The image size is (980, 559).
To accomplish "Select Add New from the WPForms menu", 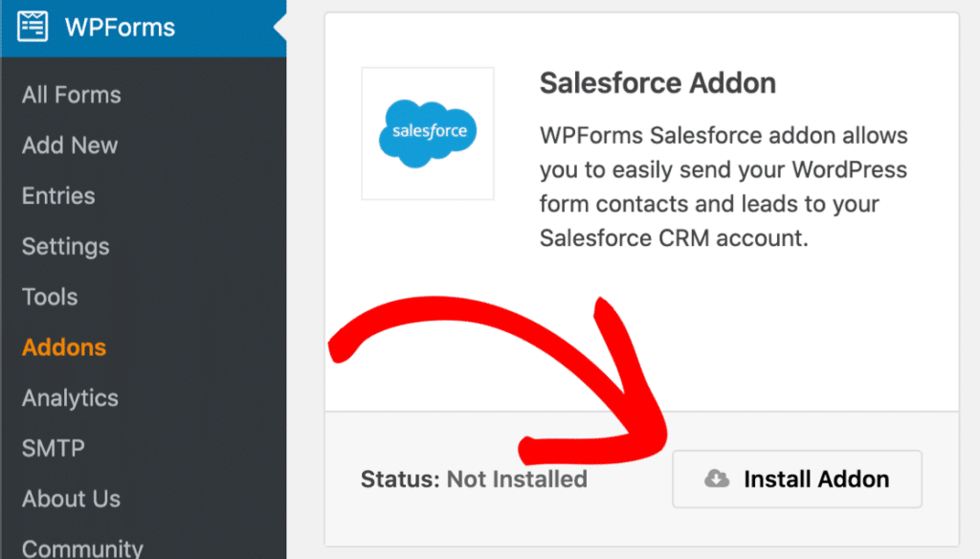I will click(70, 145).
